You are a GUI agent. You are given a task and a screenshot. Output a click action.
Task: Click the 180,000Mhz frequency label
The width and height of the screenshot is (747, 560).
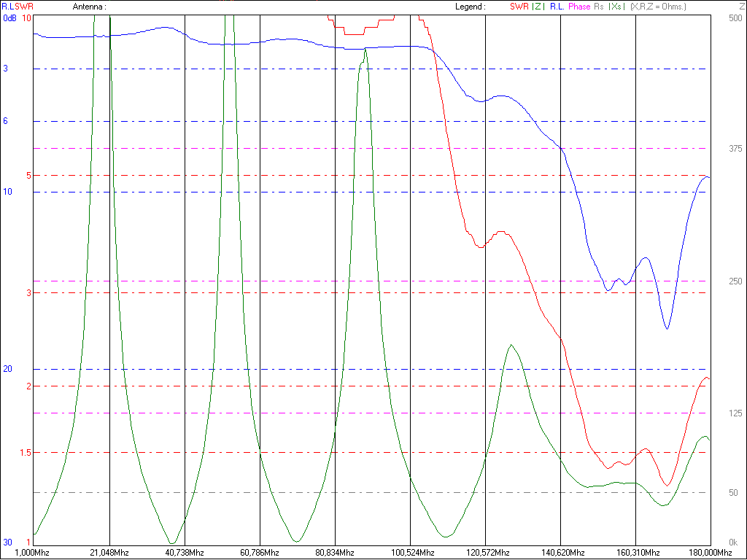click(711, 553)
